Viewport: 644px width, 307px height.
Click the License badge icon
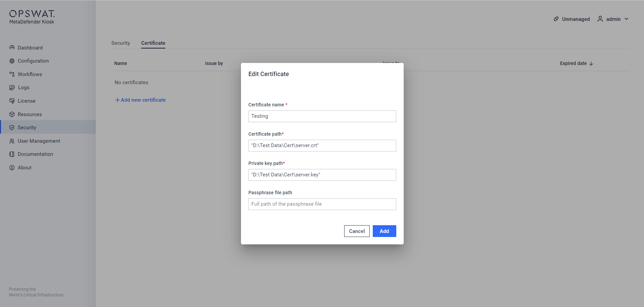12,101
